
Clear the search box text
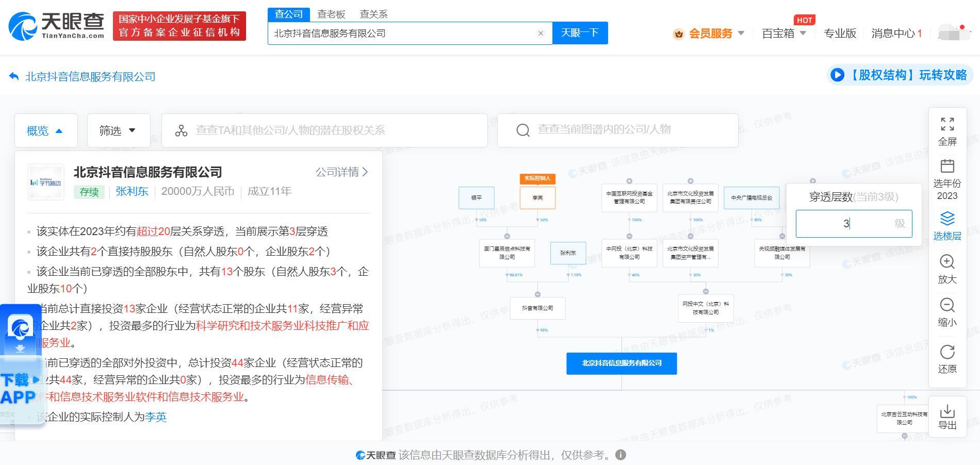(x=541, y=34)
